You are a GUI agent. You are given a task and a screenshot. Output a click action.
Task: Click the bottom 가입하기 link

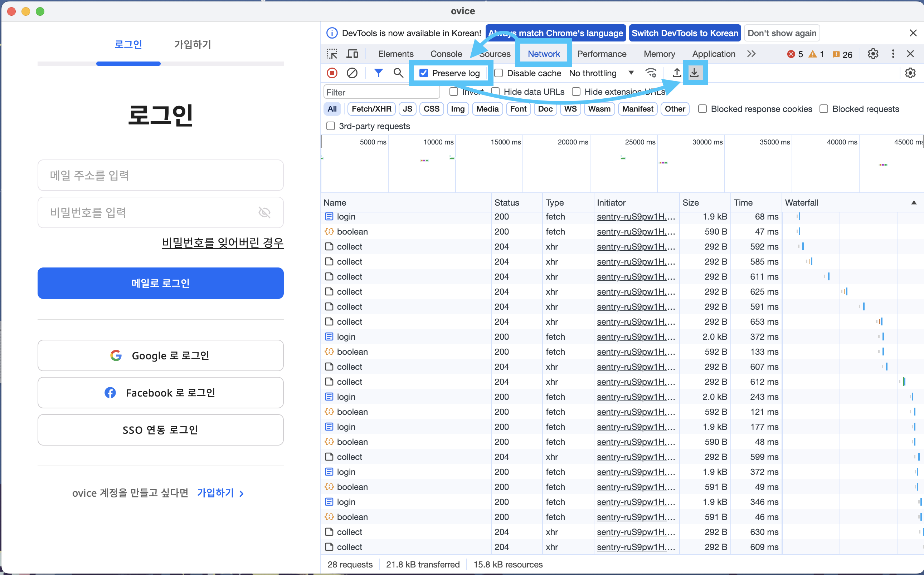(220, 493)
